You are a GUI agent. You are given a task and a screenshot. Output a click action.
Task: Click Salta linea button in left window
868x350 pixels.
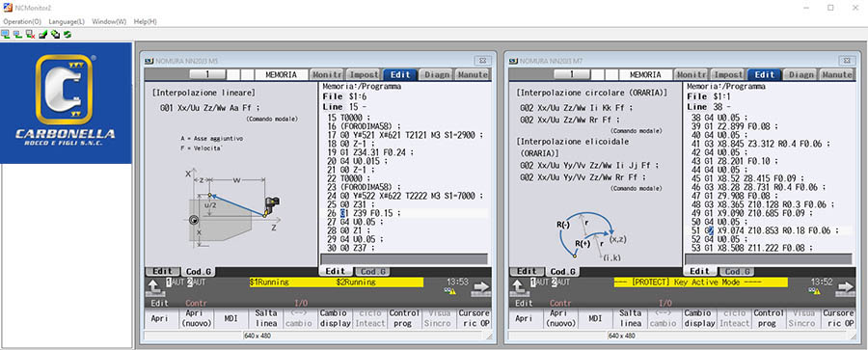tap(266, 318)
